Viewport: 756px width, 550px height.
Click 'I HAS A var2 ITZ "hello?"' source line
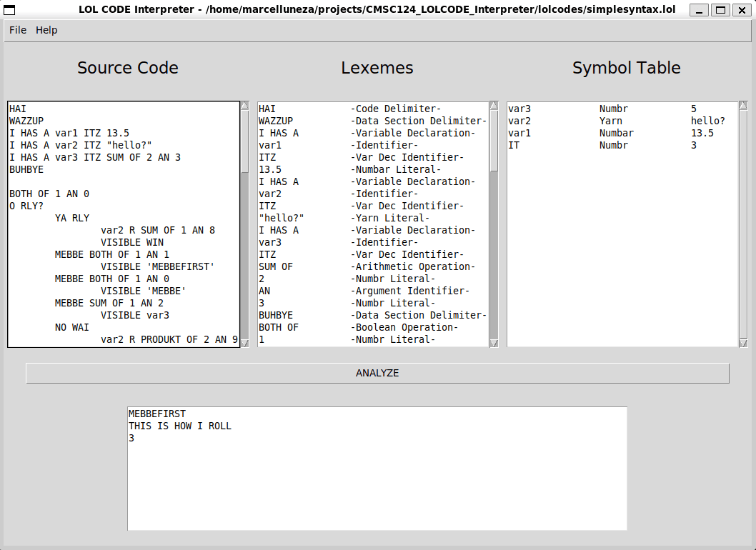[x=81, y=145]
